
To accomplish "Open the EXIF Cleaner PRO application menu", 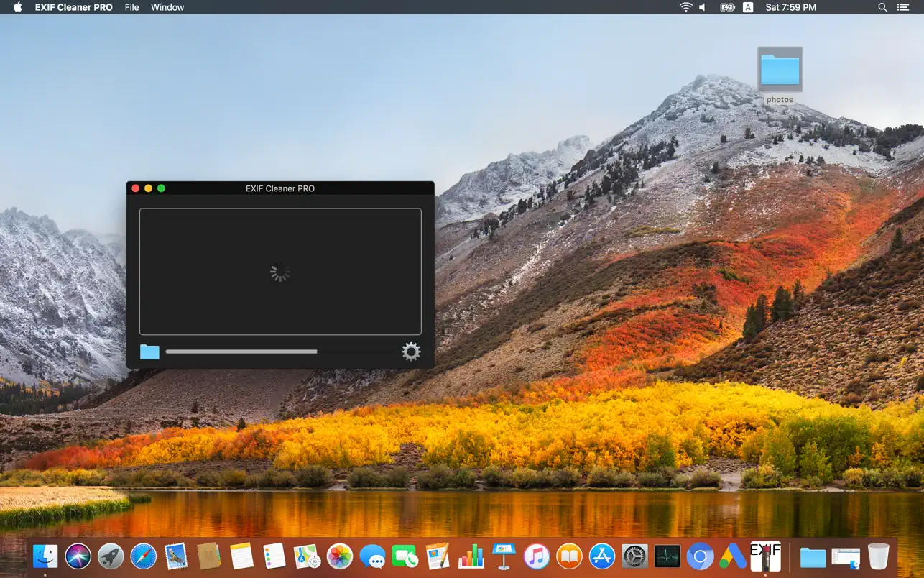I will (73, 7).
